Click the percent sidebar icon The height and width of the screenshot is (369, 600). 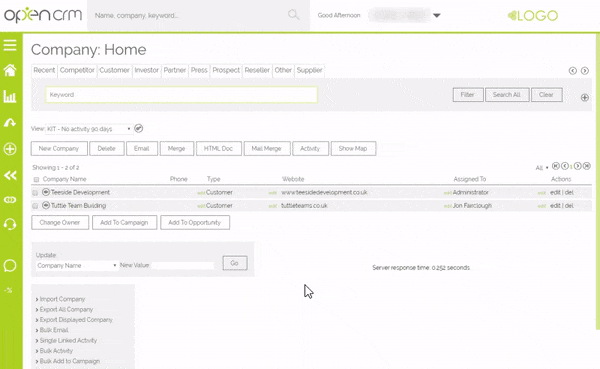pyautogui.click(x=9, y=290)
